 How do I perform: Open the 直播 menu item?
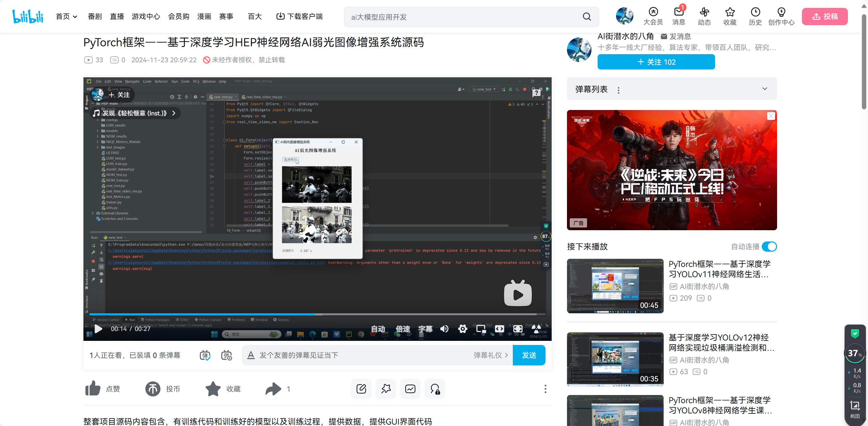pyautogui.click(x=117, y=16)
